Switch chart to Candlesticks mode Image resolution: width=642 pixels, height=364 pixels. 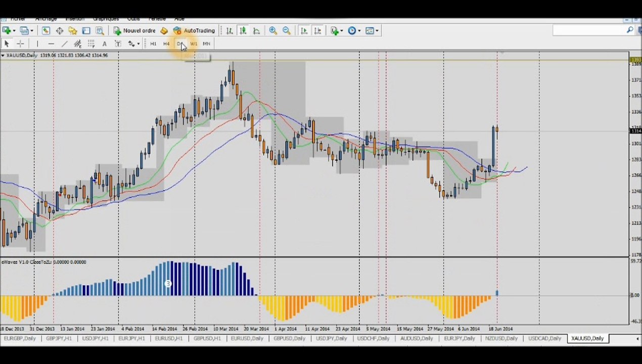point(243,31)
